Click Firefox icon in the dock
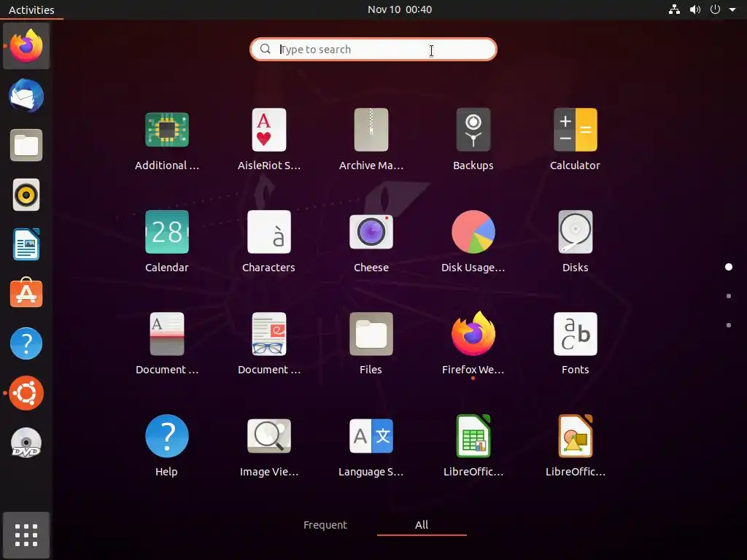This screenshot has width=747, height=560. point(26,46)
